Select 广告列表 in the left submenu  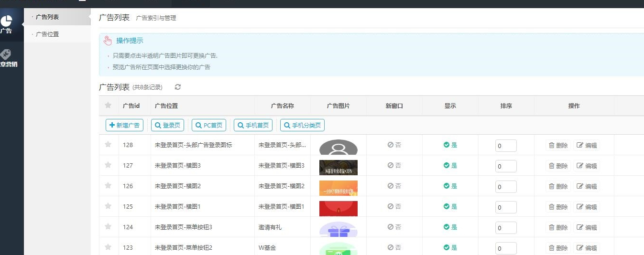(57, 17)
